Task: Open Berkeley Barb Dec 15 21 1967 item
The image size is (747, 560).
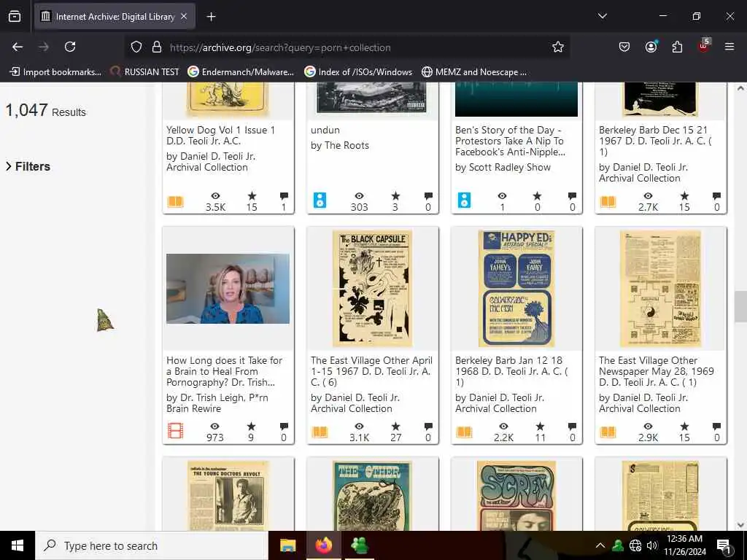Action: (655, 141)
